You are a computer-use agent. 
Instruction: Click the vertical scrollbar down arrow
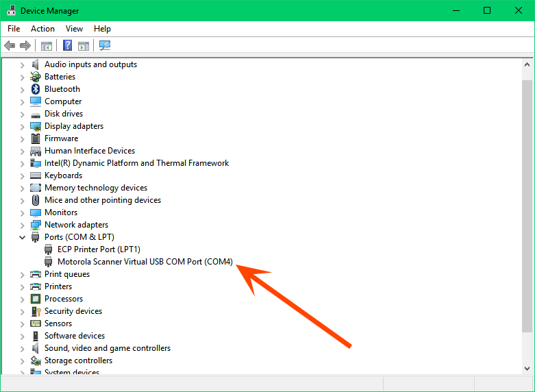click(527, 369)
